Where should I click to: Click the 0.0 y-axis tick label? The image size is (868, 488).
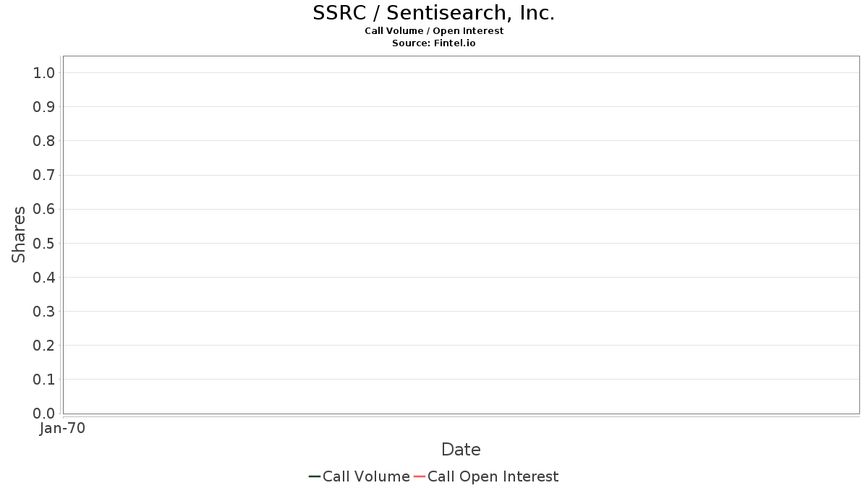[44, 414]
